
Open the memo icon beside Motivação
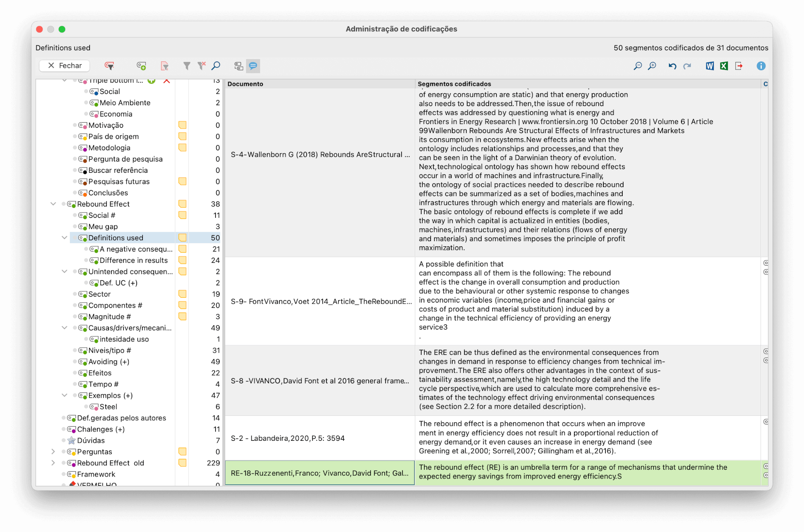pos(183,125)
